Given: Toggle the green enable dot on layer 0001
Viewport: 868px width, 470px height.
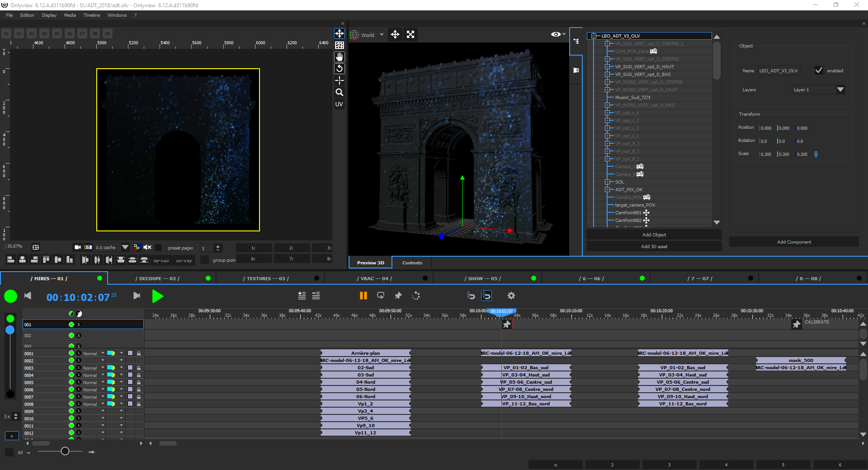Looking at the screenshot, I should click(71, 353).
